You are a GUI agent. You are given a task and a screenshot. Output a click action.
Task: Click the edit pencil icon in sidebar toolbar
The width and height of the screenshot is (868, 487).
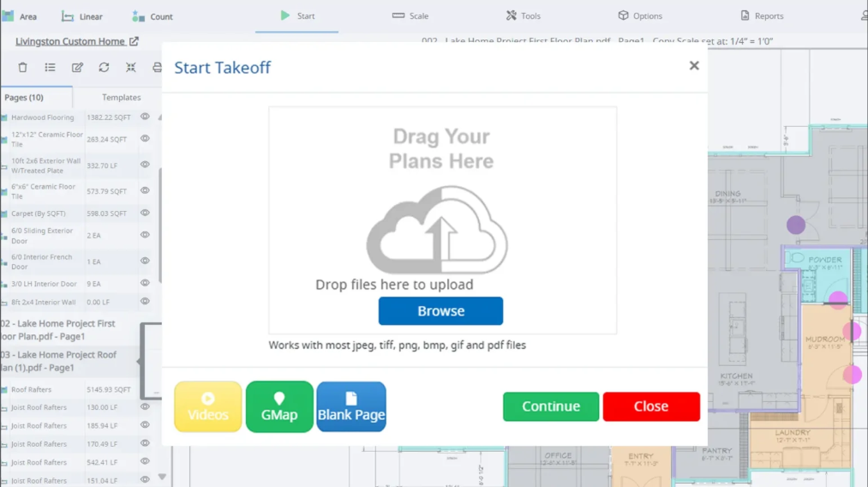click(77, 68)
